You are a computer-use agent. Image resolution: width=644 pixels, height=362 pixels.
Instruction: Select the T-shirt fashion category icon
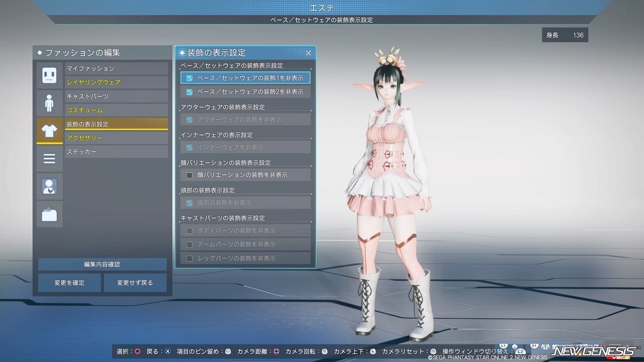tap(49, 131)
